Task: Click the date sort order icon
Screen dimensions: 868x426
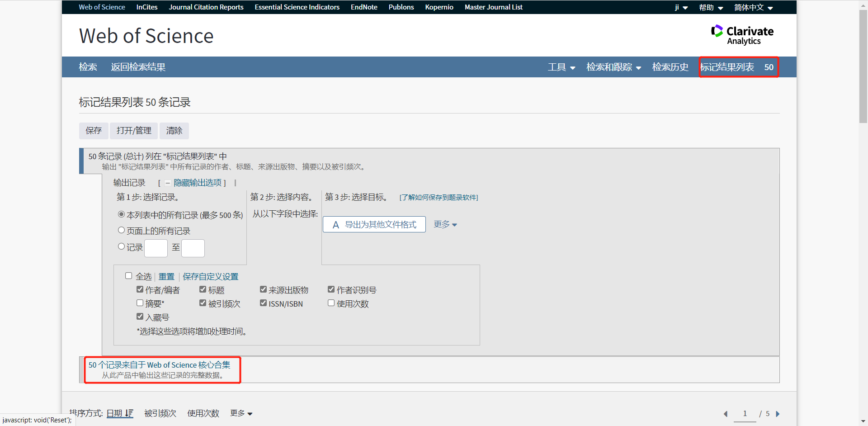Action: tap(129, 413)
